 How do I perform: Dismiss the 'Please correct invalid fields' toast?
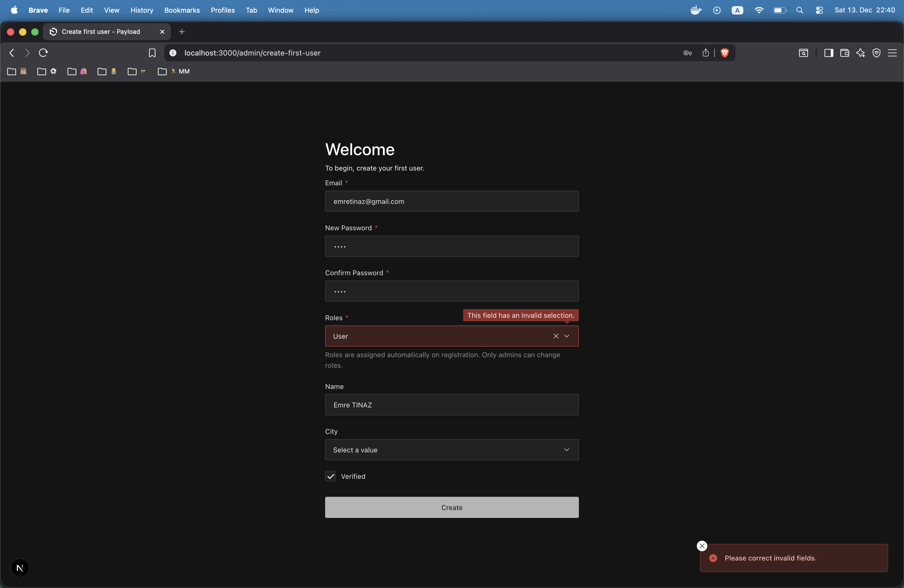[702, 546]
